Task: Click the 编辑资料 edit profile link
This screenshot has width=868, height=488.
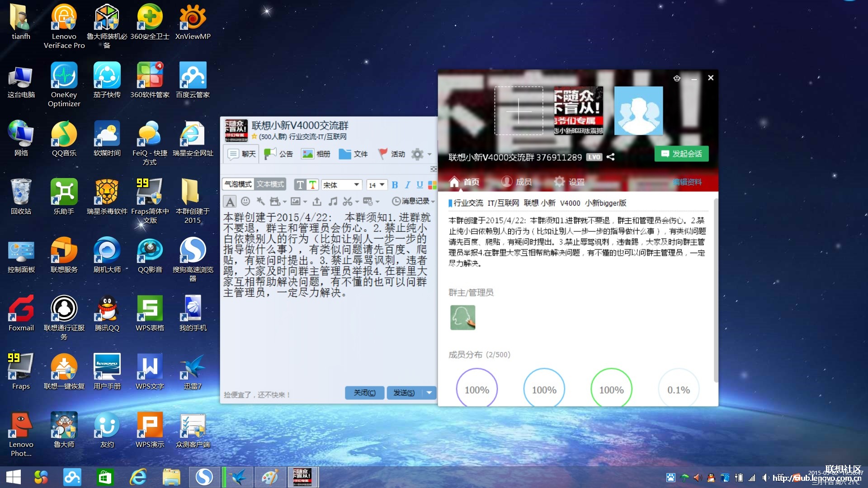Action: tap(687, 182)
